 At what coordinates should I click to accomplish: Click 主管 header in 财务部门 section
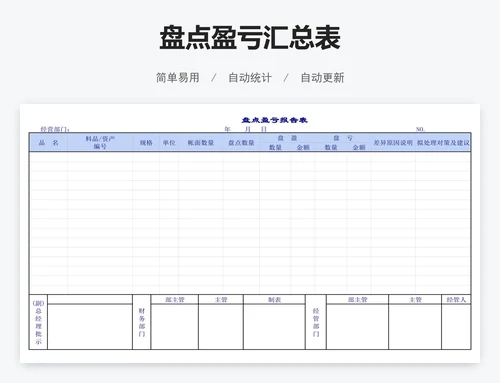[221, 300]
